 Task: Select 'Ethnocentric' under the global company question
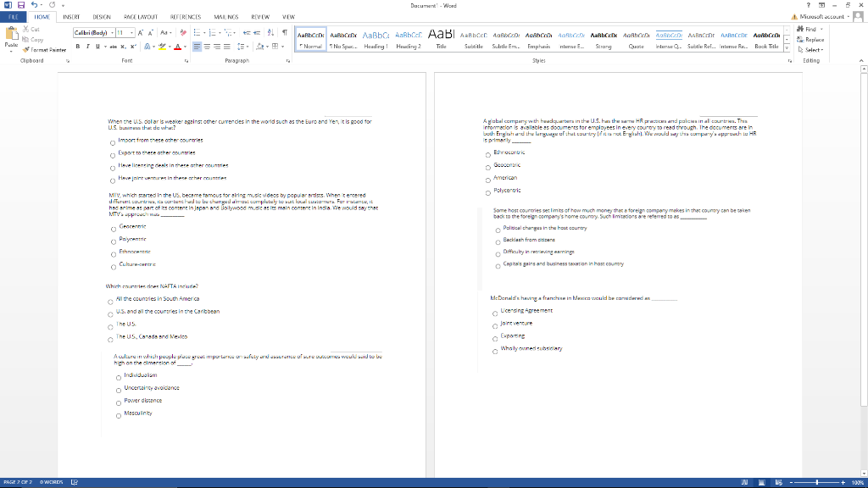487,155
